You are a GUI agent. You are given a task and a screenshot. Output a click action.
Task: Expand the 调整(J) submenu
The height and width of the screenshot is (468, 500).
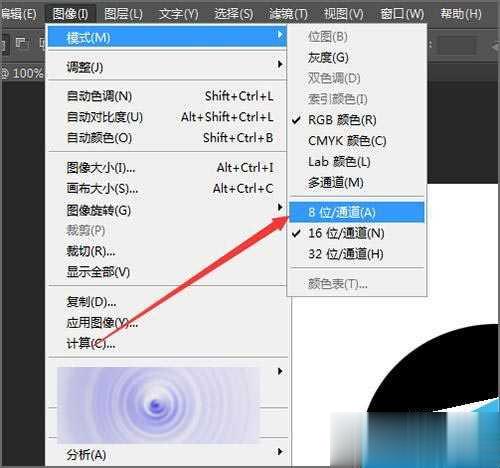(x=167, y=67)
